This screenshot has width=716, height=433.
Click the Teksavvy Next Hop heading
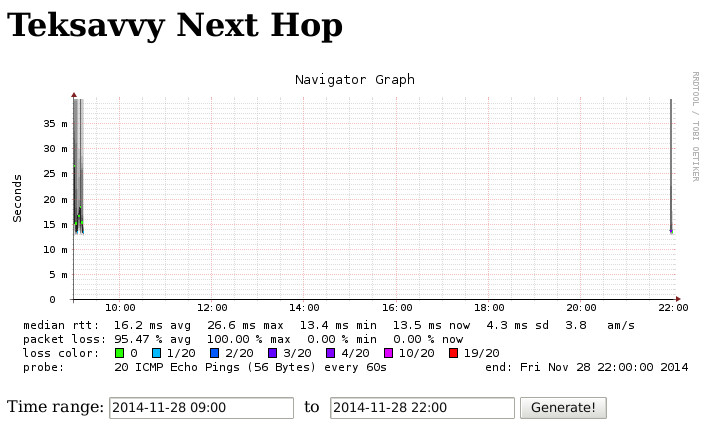pyautogui.click(x=175, y=25)
